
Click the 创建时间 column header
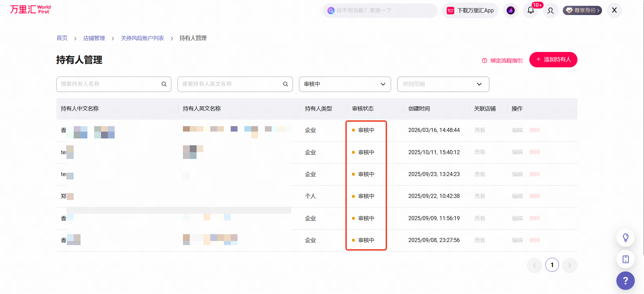[419, 109]
